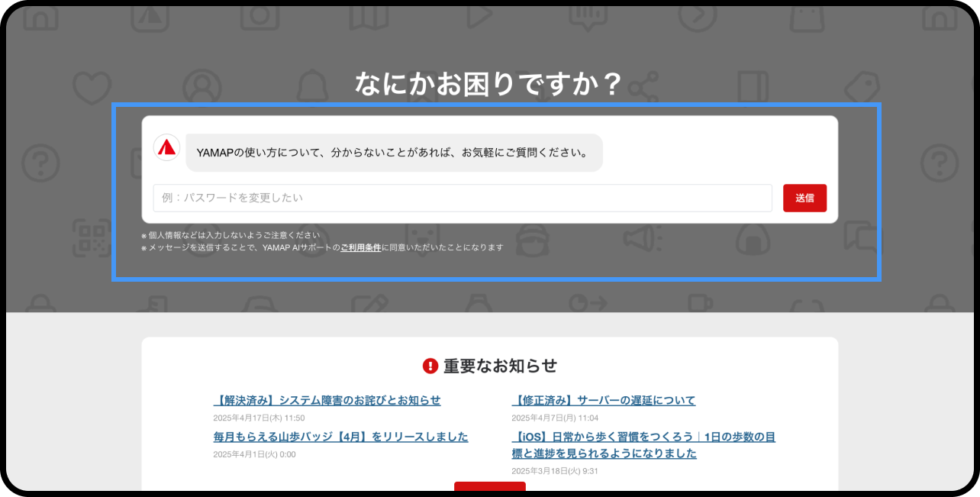This screenshot has height=497, width=980.
Task: Click the megaphone icon in the background
Action: pos(642,238)
